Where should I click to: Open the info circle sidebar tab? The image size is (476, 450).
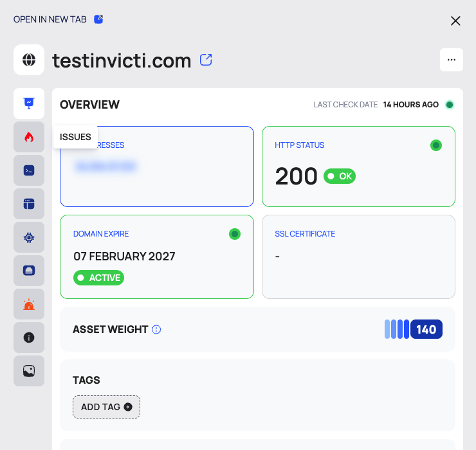tap(29, 337)
